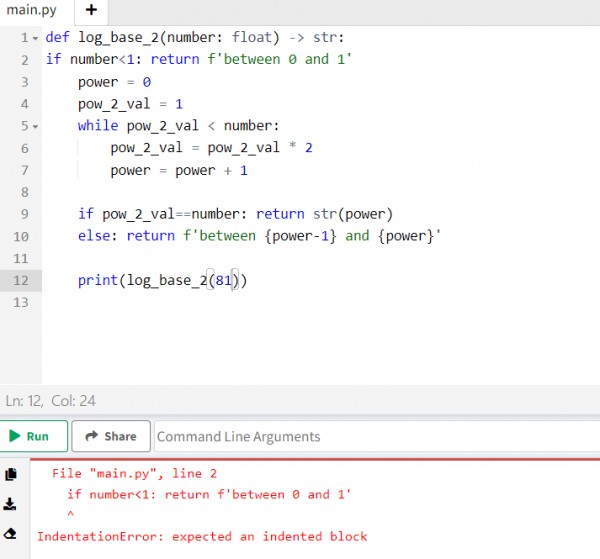Add a new file tab with plus

tap(91, 10)
